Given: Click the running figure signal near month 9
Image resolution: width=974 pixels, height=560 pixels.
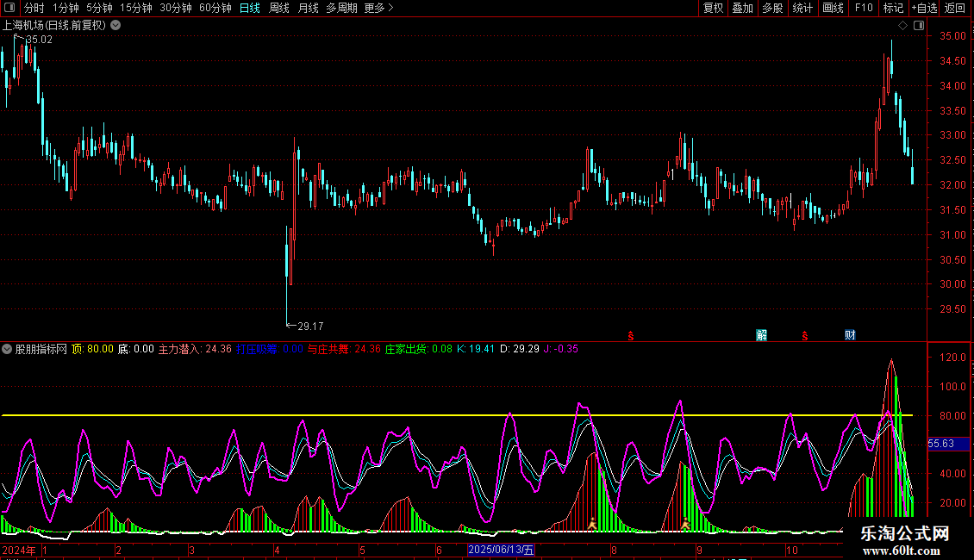Looking at the screenshot, I should point(685,523).
